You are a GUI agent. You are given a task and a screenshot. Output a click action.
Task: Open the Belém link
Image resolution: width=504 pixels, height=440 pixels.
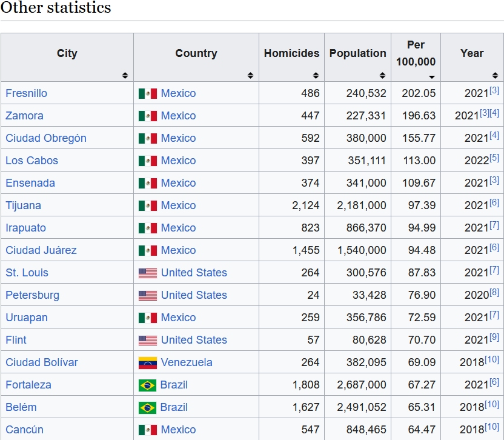tap(21, 407)
